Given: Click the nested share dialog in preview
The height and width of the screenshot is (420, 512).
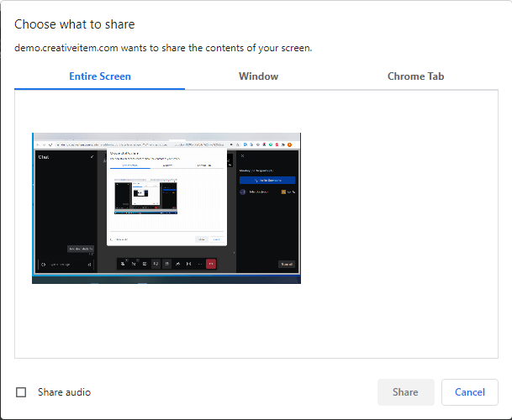Looking at the screenshot, I should tap(166, 197).
